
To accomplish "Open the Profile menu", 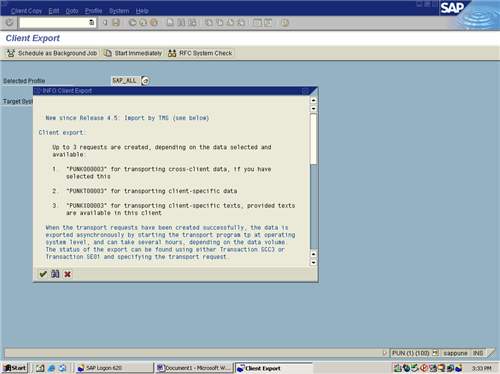I will pos(93,11).
